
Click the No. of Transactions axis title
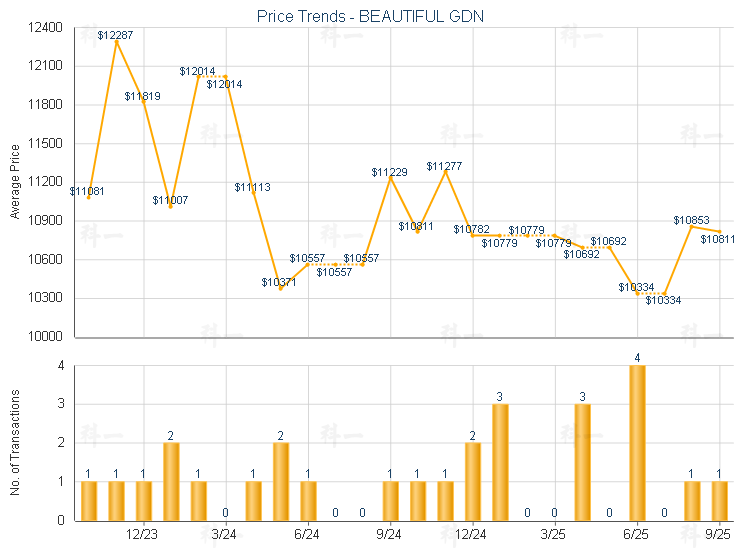(x=14, y=442)
